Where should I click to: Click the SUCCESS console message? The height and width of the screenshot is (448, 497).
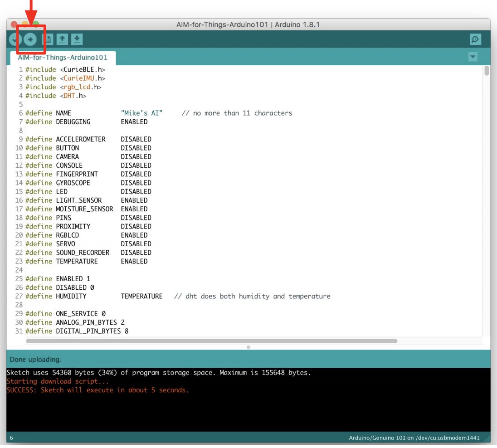pos(97,390)
